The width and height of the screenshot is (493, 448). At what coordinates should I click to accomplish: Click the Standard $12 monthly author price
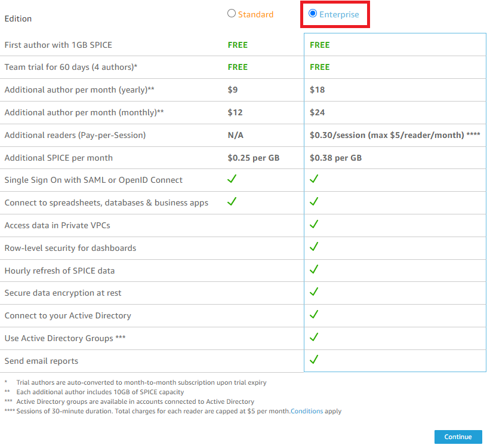click(x=235, y=113)
